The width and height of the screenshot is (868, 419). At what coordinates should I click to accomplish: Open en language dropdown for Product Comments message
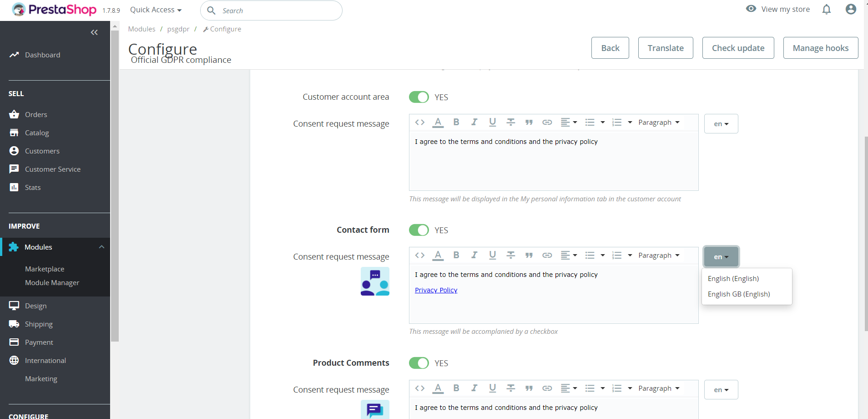(x=721, y=389)
